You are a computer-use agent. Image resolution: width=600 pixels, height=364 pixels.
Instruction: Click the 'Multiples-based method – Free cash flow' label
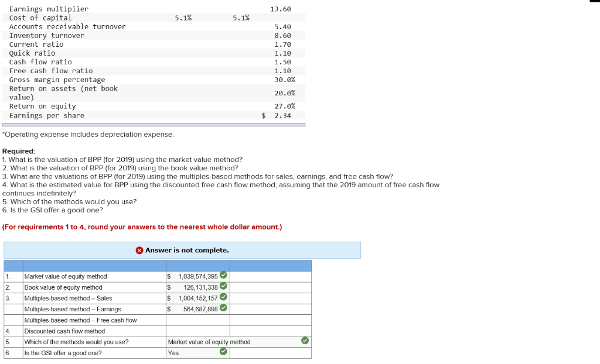coord(80,321)
